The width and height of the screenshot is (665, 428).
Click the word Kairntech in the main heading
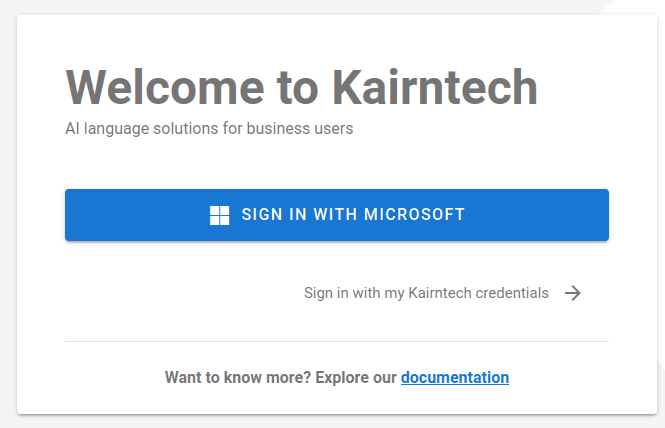coord(435,87)
